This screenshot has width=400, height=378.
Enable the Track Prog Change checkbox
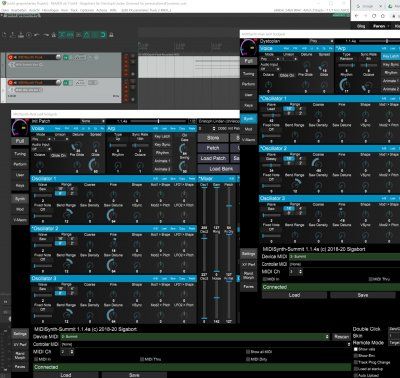coord(356,362)
